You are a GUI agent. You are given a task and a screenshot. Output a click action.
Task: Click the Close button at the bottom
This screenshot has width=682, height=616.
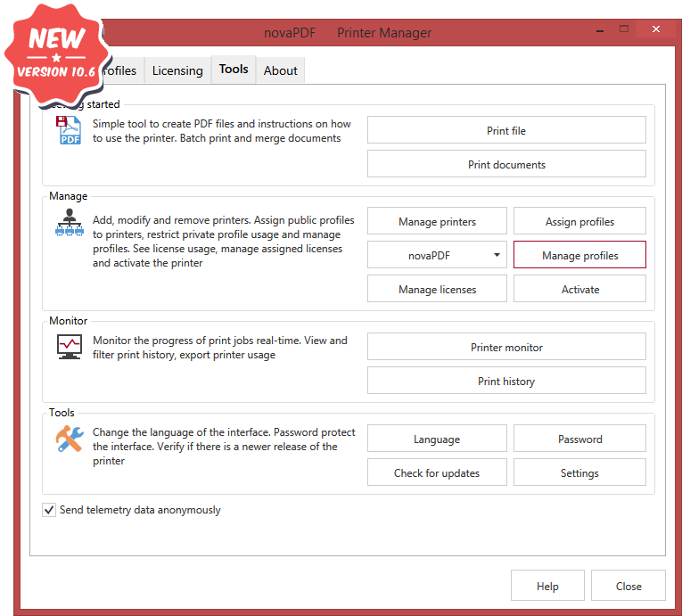click(x=629, y=586)
